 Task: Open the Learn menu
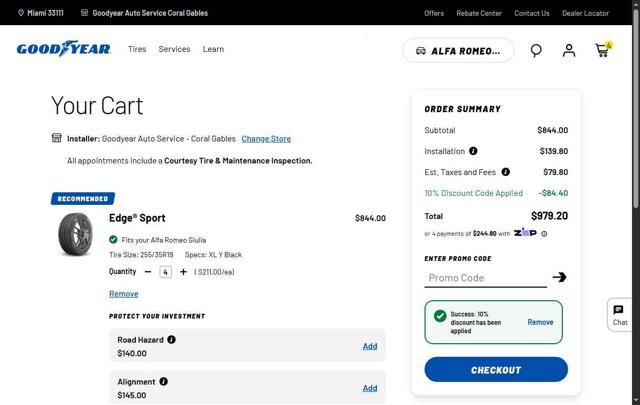point(213,49)
